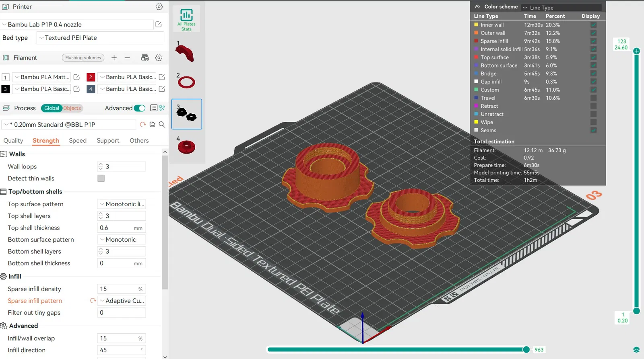Save the process preset

tap(152, 125)
